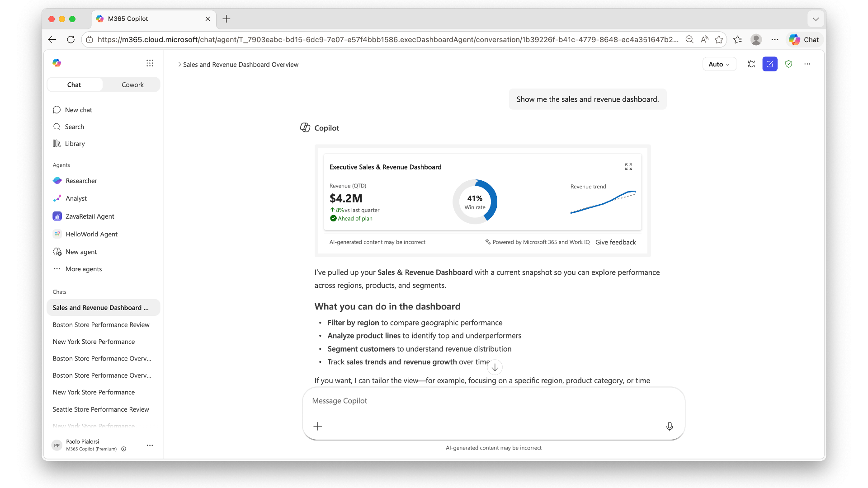Click Give feedback link
868x488 pixels.
[615, 242]
